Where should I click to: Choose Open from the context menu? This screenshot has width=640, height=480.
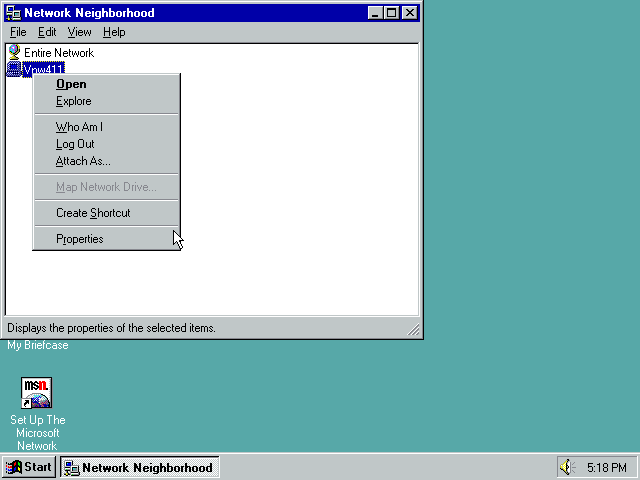pos(107,84)
